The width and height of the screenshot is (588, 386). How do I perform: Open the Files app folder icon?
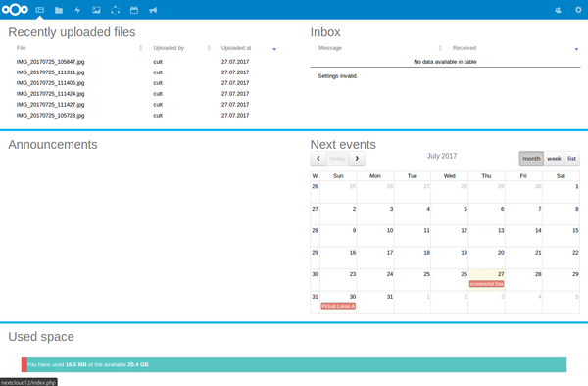tap(59, 10)
